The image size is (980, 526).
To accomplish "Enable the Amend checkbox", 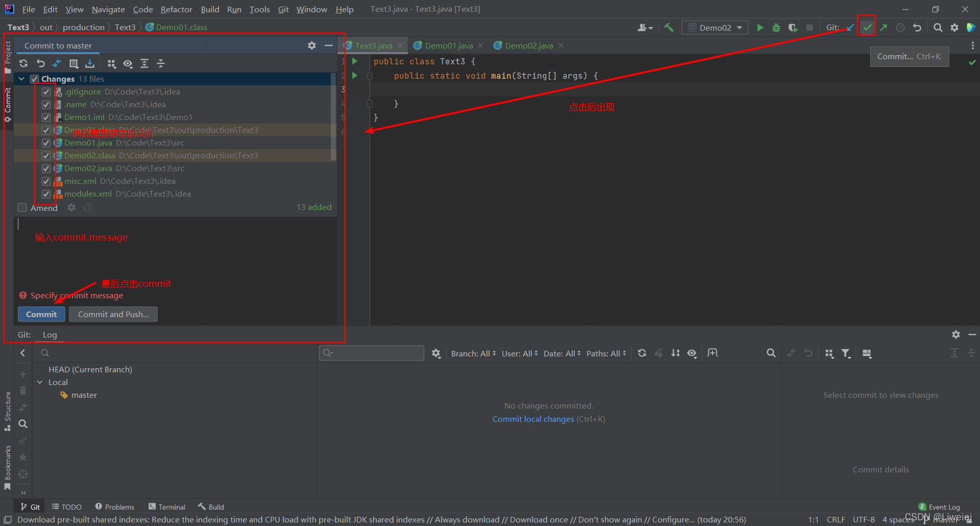I will [22, 208].
